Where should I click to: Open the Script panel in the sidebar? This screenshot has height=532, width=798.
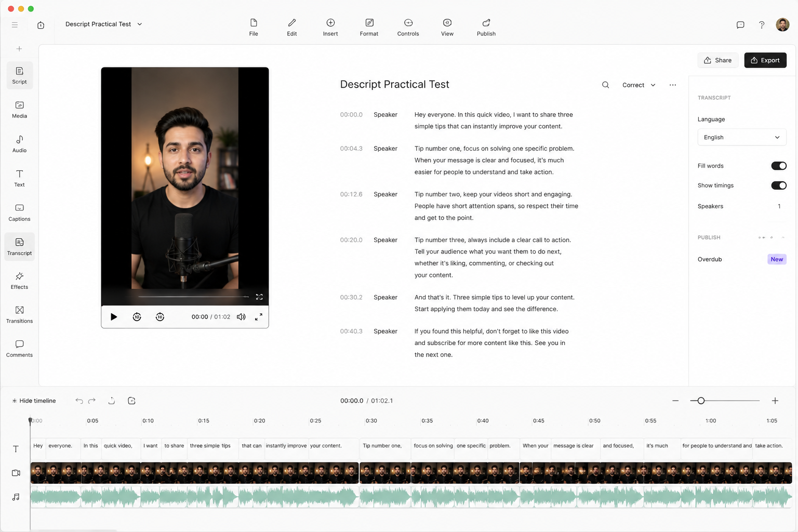click(x=20, y=75)
